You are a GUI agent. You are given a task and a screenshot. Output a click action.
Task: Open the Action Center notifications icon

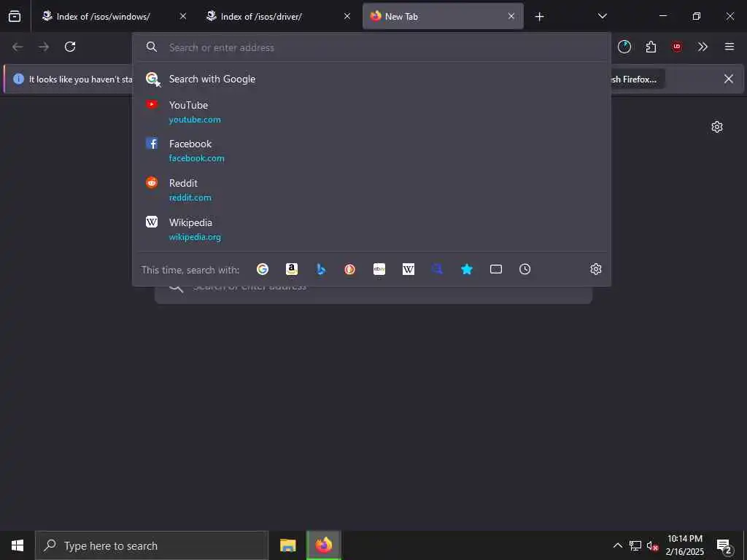(724, 545)
